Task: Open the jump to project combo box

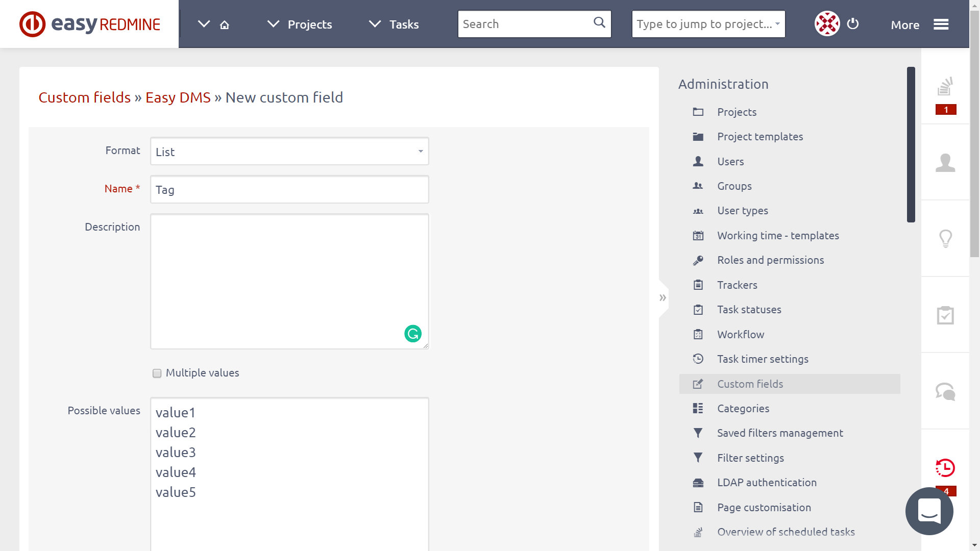Action: point(708,24)
